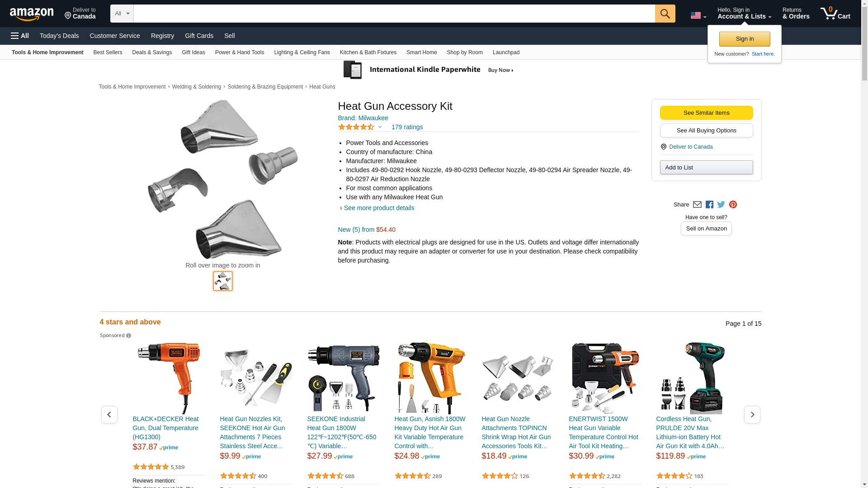
Task: Expand the country flag language selector
Action: tap(698, 15)
